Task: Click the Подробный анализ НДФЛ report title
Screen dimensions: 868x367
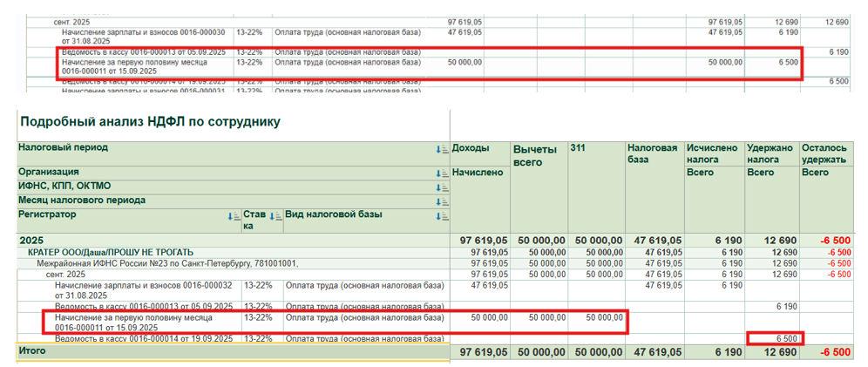Action: (x=150, y=122)
